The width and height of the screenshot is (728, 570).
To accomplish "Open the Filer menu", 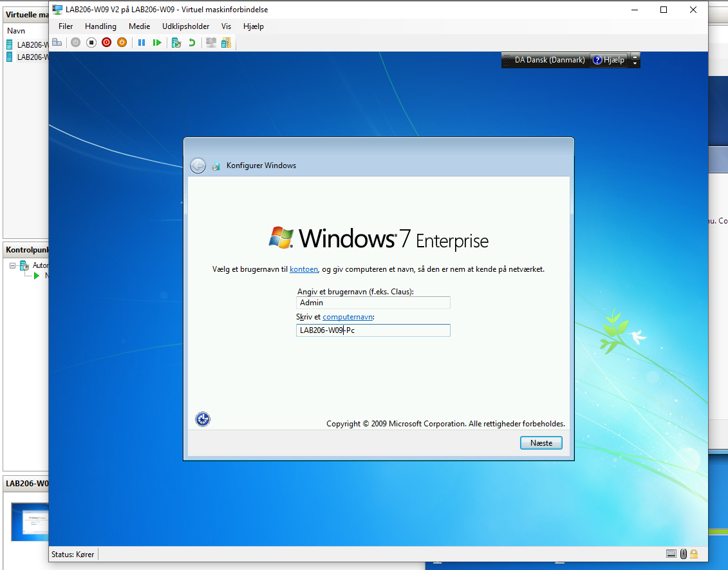I will tap(66, 26).
